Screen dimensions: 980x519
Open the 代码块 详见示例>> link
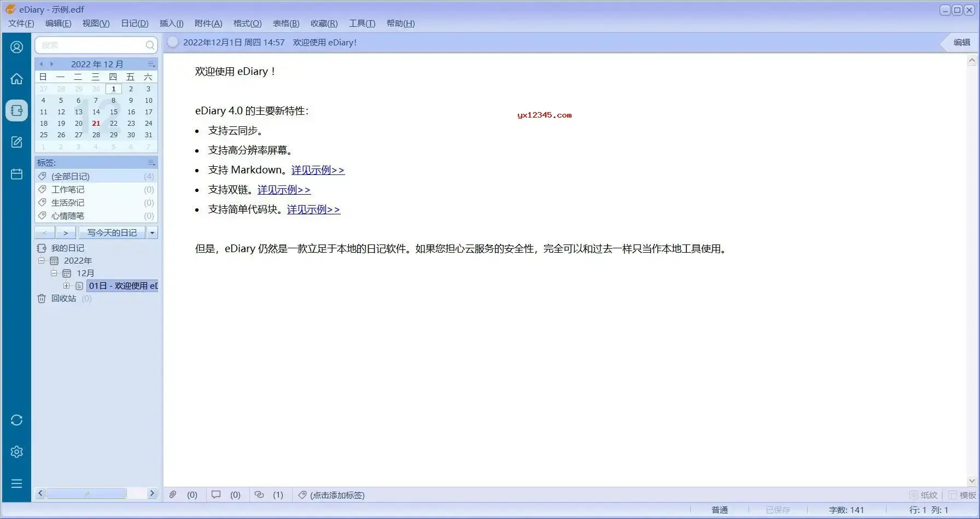313,209
